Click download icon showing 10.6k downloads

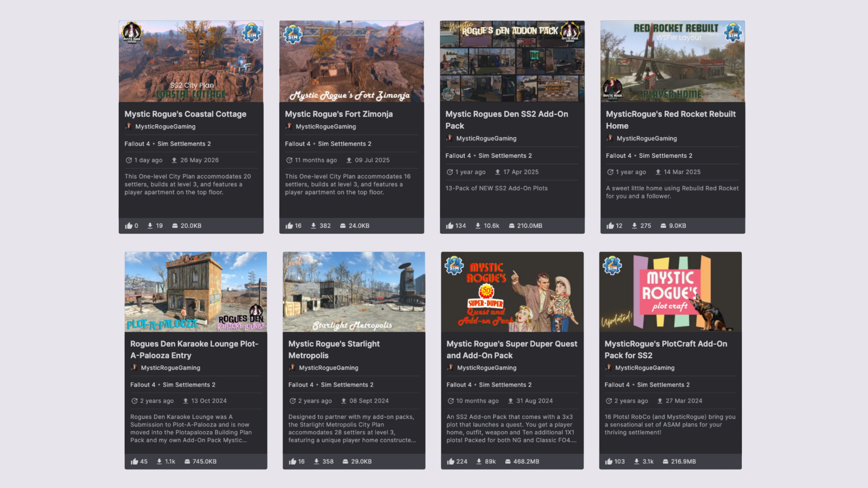coord(478,225)
